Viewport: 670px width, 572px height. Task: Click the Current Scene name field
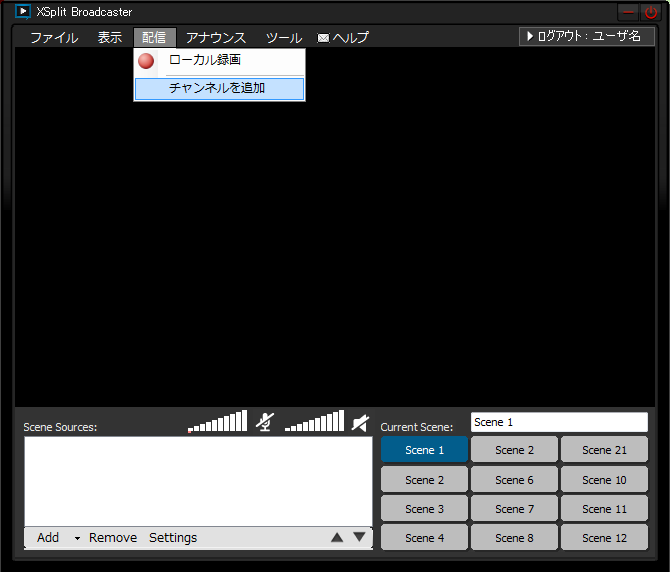[559, 422]
